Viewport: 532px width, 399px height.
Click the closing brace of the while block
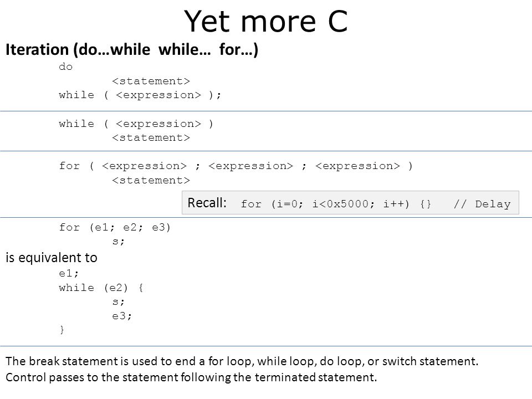pyautogui.click(x=62, y=330)
